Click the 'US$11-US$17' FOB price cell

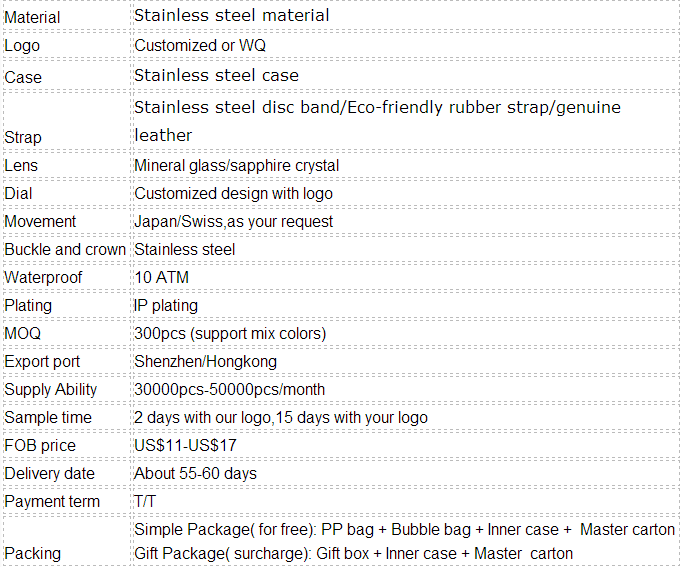coord(185,446)
